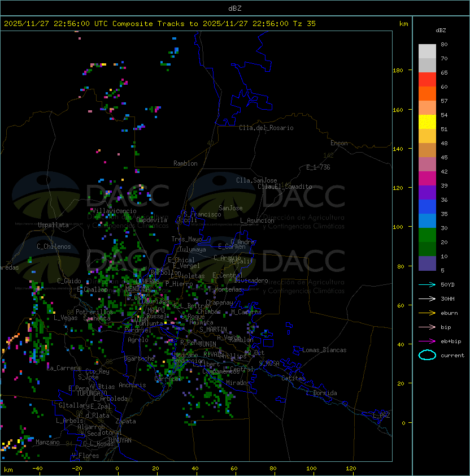The width and height of the screenshot is (470, 476).
Task: Click the Capdevila map label
Action: 151,220
